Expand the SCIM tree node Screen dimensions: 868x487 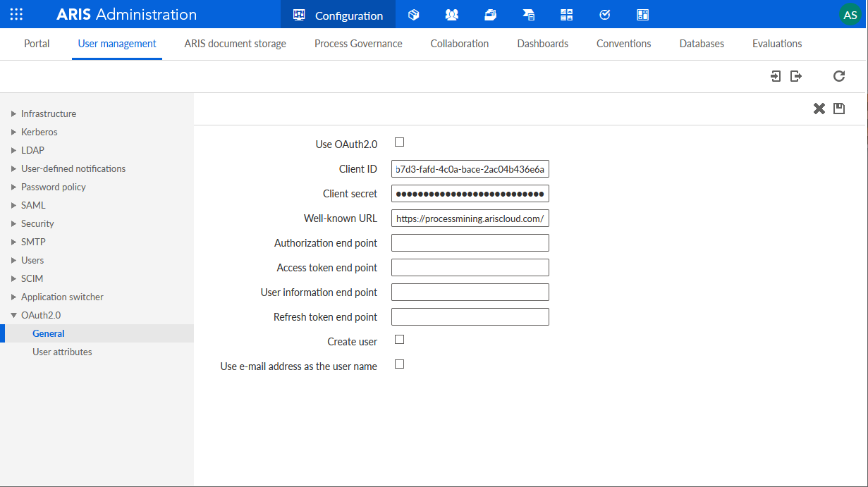point(13,278)
